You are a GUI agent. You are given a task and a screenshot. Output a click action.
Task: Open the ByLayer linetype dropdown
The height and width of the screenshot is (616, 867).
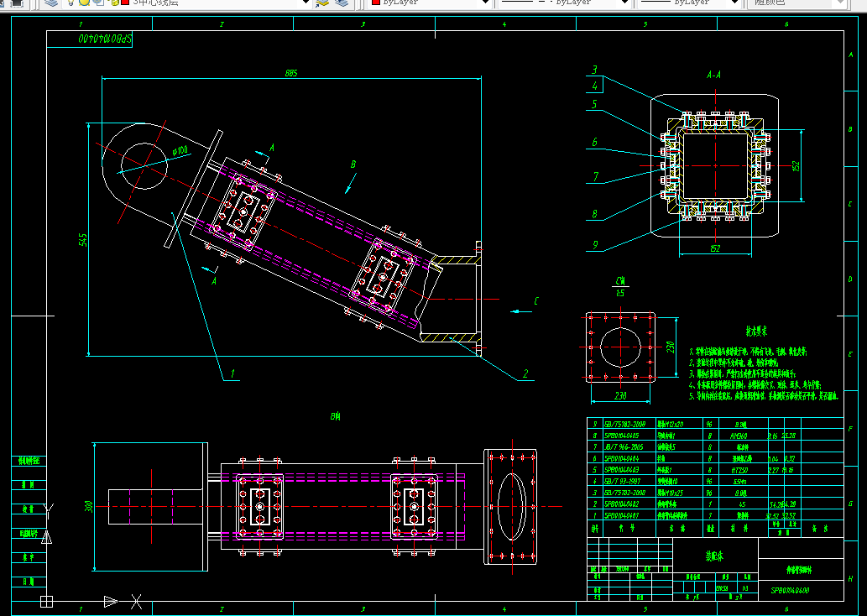[624, 3]
